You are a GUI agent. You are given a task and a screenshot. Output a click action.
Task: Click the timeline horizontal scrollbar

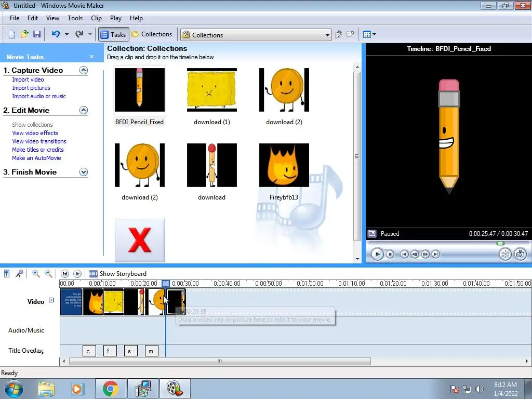click(220, 362)
